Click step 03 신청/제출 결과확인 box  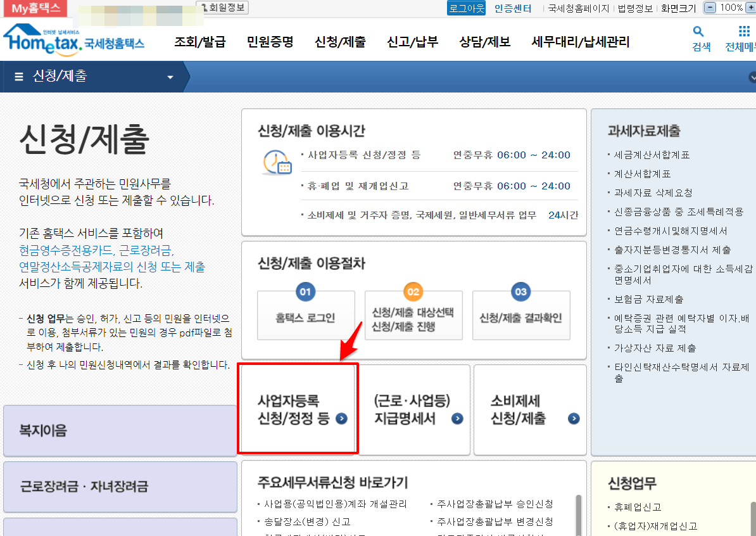pyautogui.click(x=520, y=316)
